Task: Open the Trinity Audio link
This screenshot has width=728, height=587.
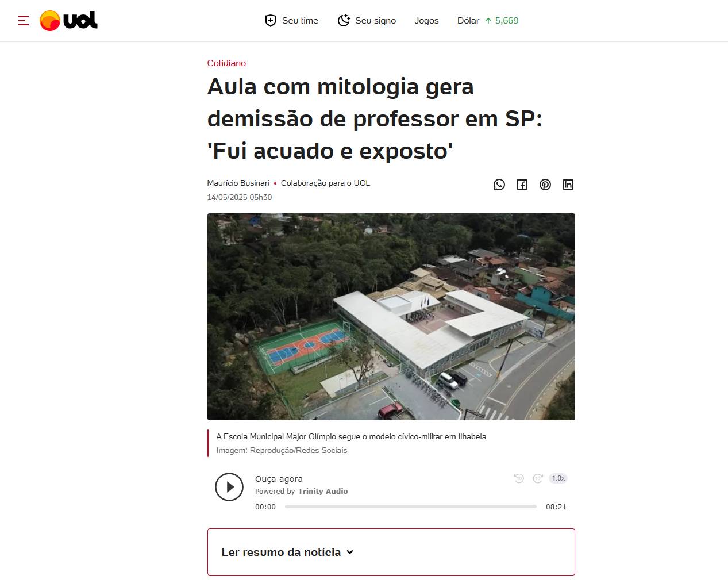Action: tap(323, 491)
